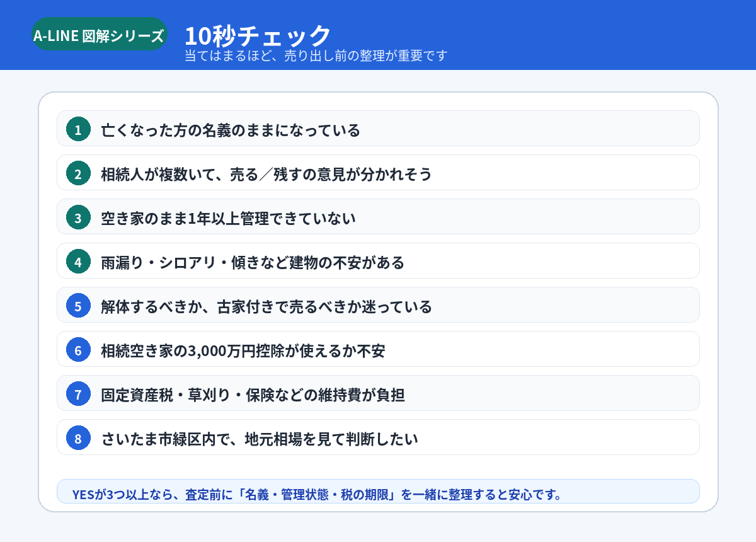756x542 pixels.
Task: Choose the 固定資産税・草刈り・保険 item text
Action: [253, 395]
